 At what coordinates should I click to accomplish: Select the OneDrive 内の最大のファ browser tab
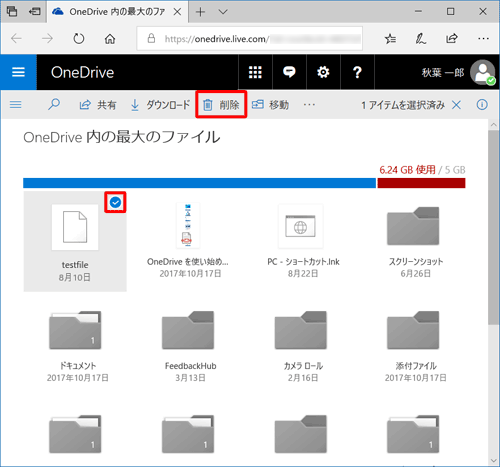coord(117,12)
